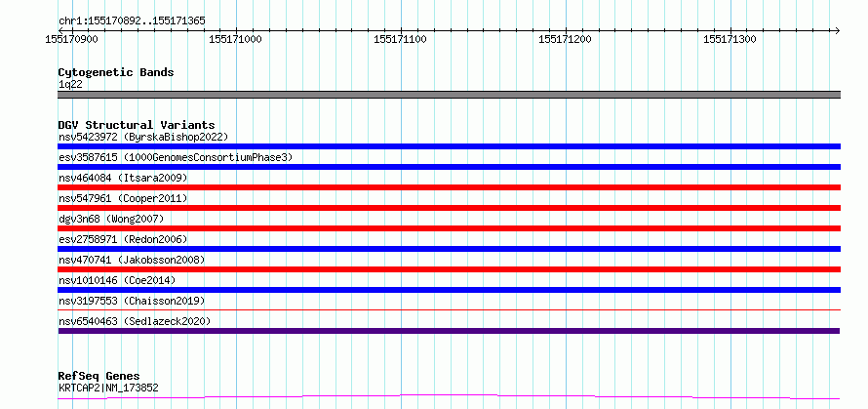Click ruler tick label 155171200
The width and height of the screenshot is (868, 409).
coord(565,39)
